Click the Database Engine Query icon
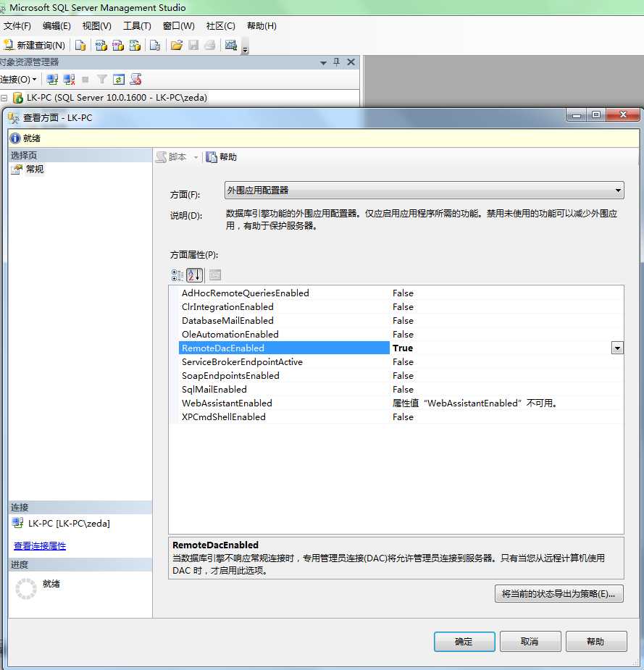 (80, 46)
